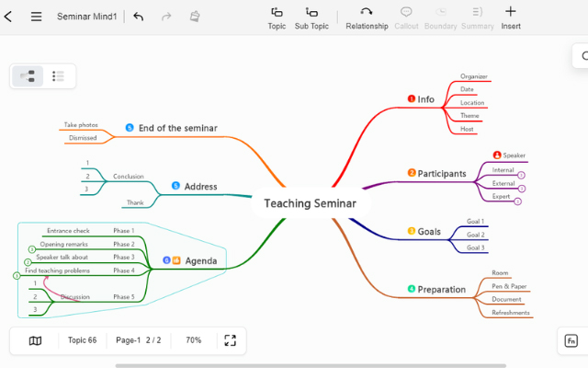Rename document title Seminar Mind1
The image size is (588, 368).
(86, 17)
